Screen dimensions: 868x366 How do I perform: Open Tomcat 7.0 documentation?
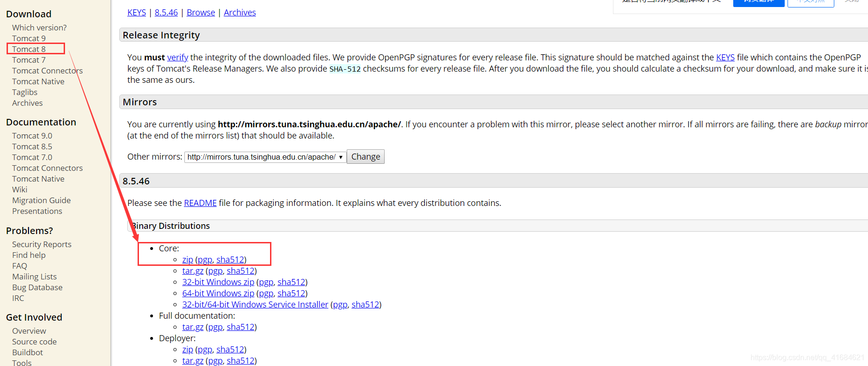click(x=32, y=157)
